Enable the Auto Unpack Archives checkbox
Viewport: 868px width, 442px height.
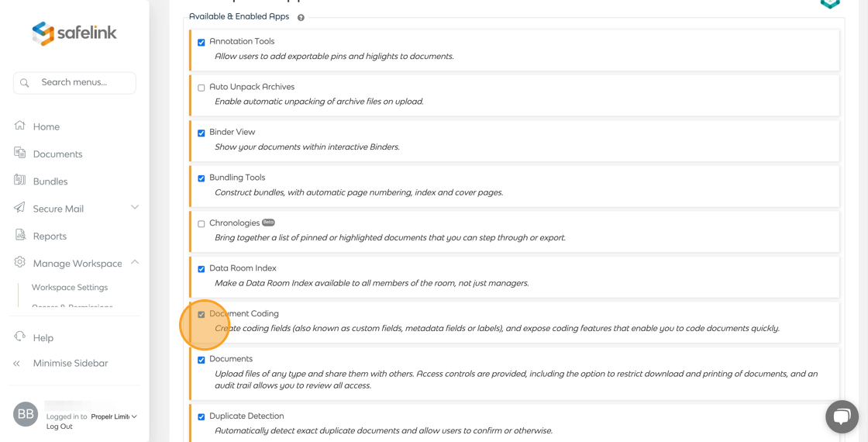point(201,88)
